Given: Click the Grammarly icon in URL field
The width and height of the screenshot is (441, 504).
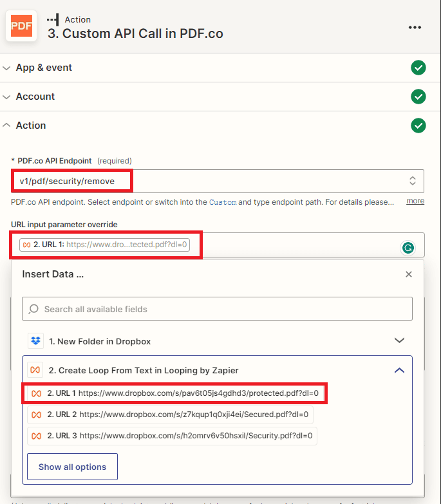Looking at the screenshot, I should [408, 247].
